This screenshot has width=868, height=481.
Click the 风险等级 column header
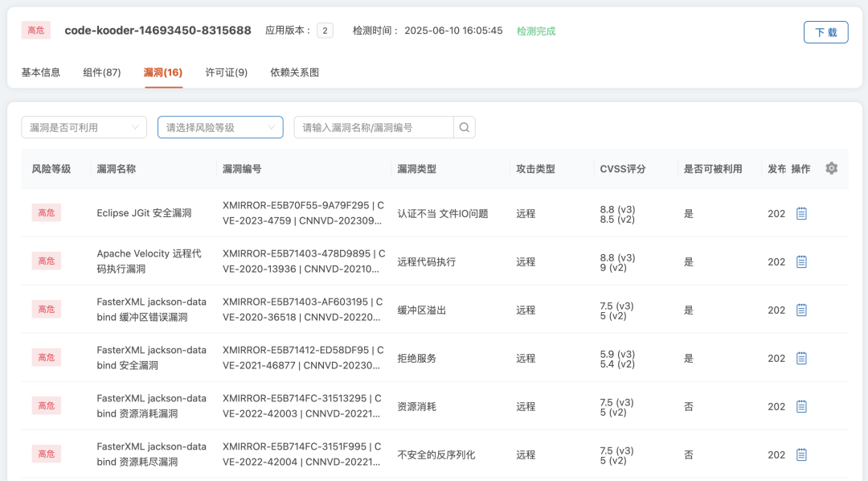point(51,169)
